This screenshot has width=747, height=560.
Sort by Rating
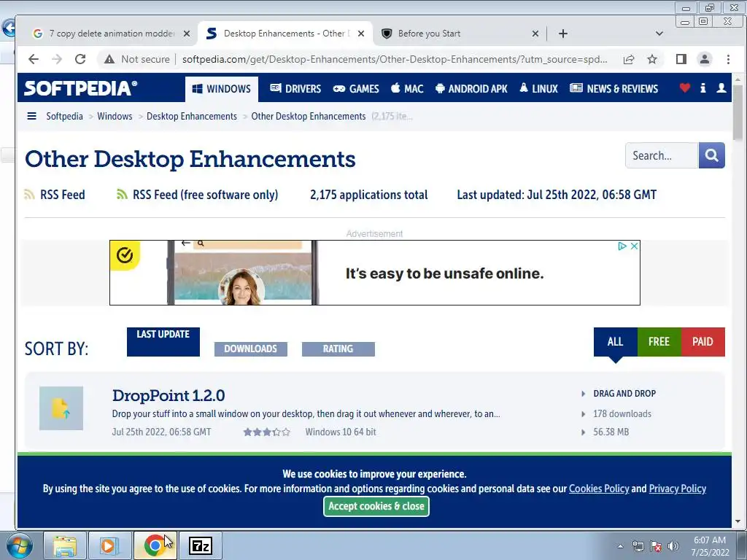(338, 349)
